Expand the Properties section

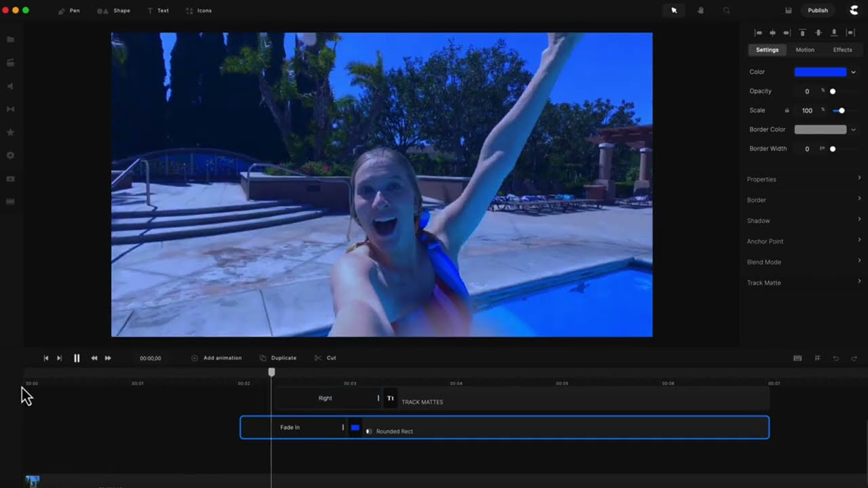point(804,179)
